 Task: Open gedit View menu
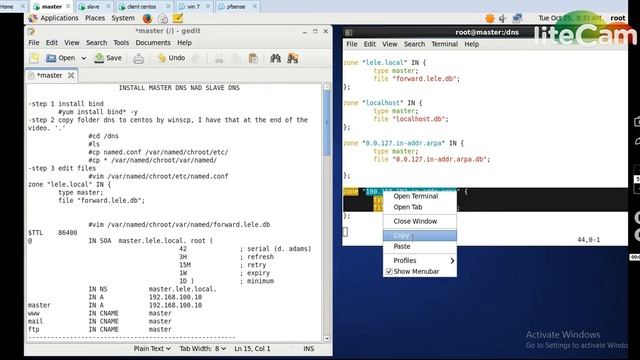(x=71, y=43)
